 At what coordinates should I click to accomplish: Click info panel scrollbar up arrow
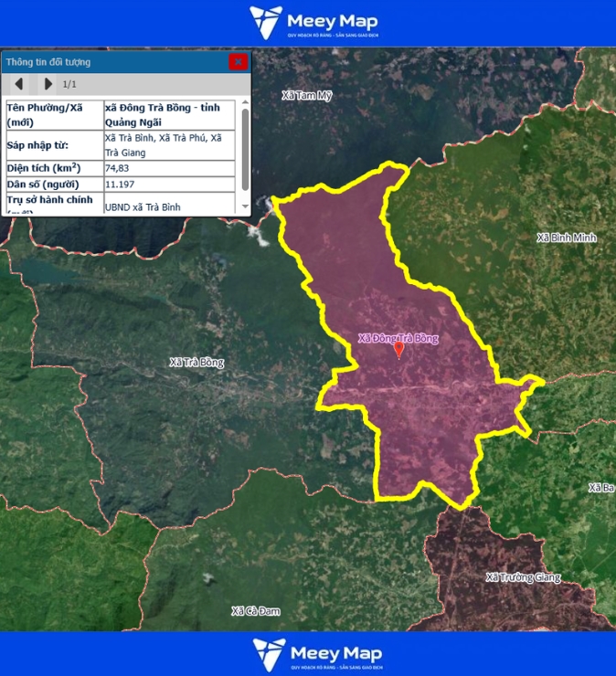(245, 104)
